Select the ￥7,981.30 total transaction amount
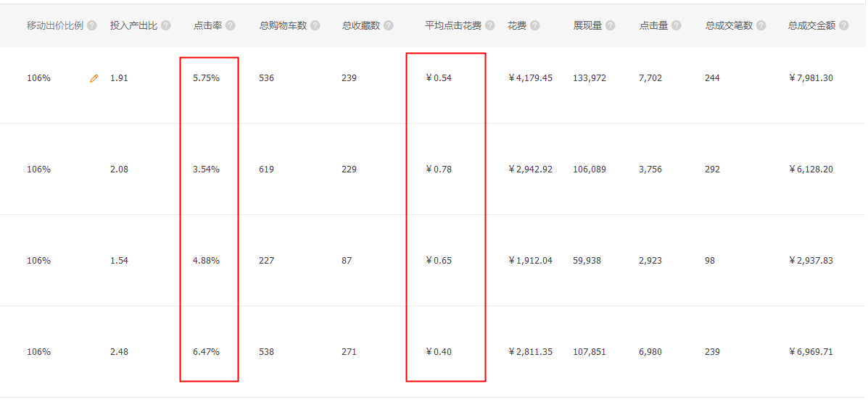868x402 pixels. pyautogui.click(x=811, y=78)
